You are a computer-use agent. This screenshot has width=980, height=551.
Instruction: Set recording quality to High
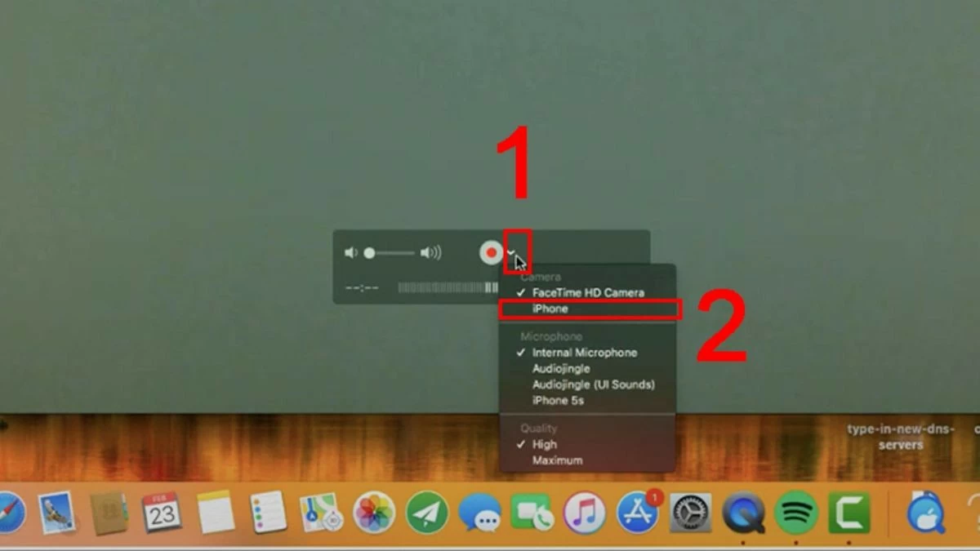[x=544, y=444]
